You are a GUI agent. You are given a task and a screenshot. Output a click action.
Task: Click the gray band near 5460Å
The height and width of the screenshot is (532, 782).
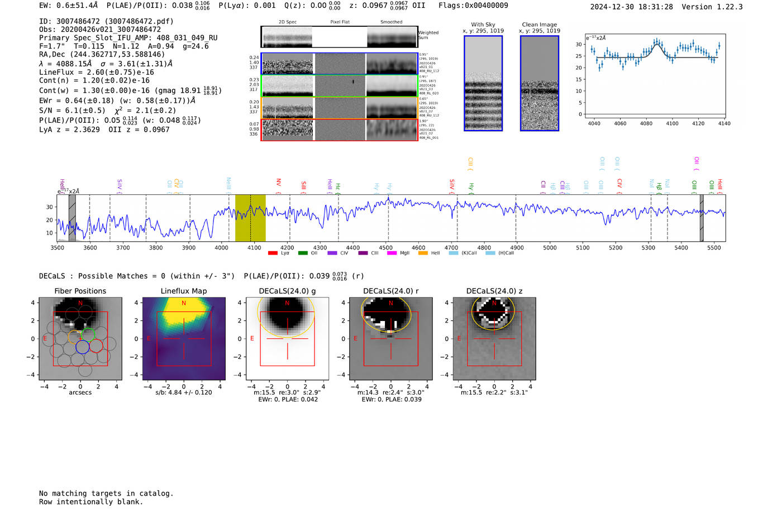[x=702, y=218]
